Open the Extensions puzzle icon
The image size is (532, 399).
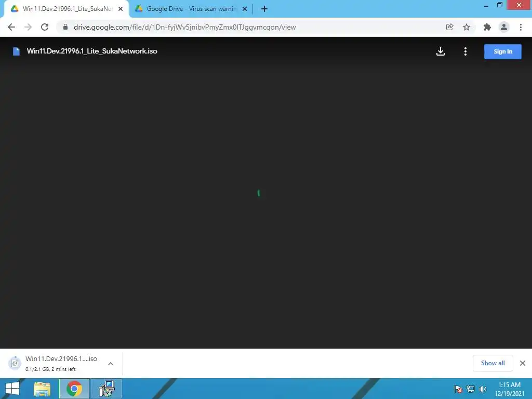pos(487,27)
